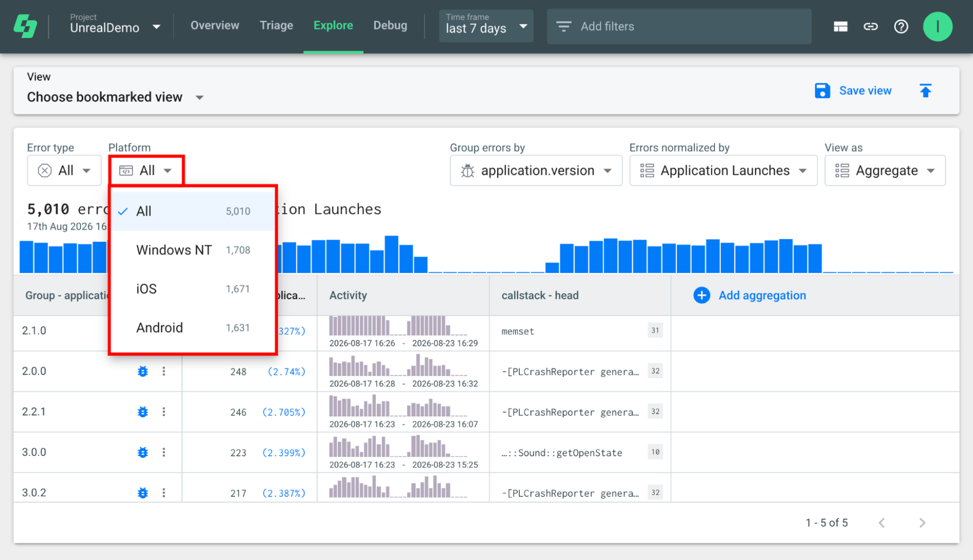Click the (2.387%) percentage for 3.0.2
Screen dimensions: 973x560
(284, 493)
